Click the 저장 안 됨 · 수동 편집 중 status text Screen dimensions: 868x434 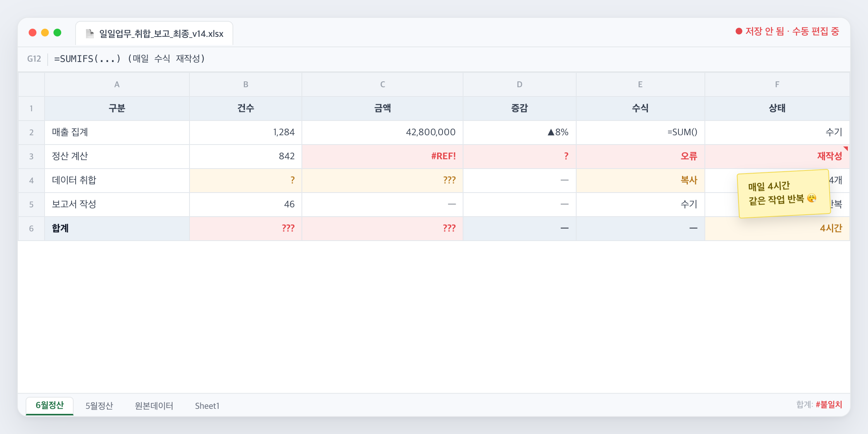point(792,31)
